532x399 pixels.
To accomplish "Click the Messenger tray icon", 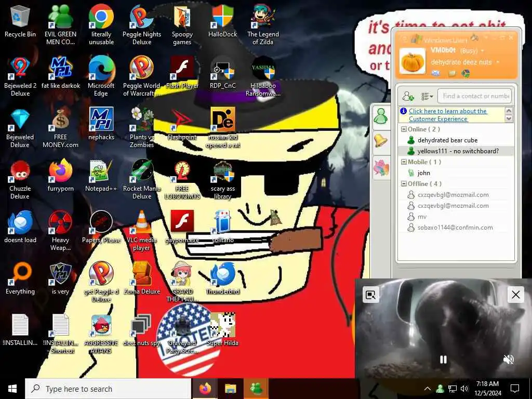I will tap(440, 389).
